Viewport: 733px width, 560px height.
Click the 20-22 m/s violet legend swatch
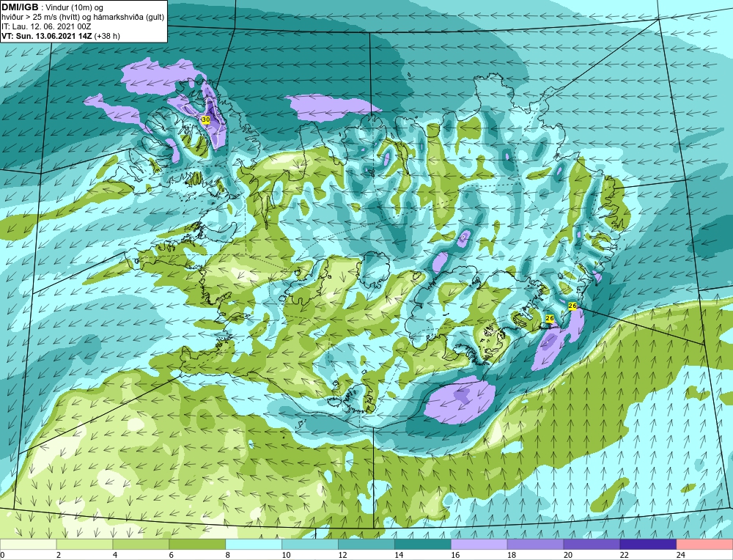point(592,545)
